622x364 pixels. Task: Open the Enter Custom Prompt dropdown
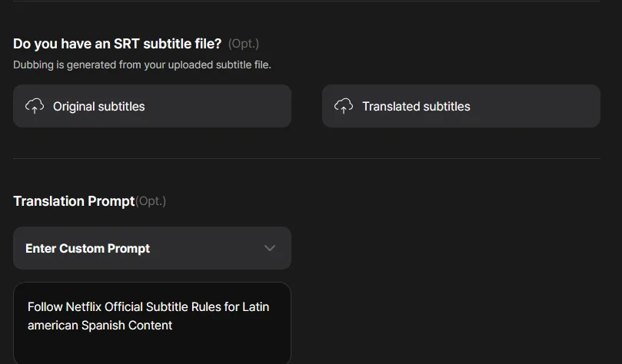click(x=152, y=248)
